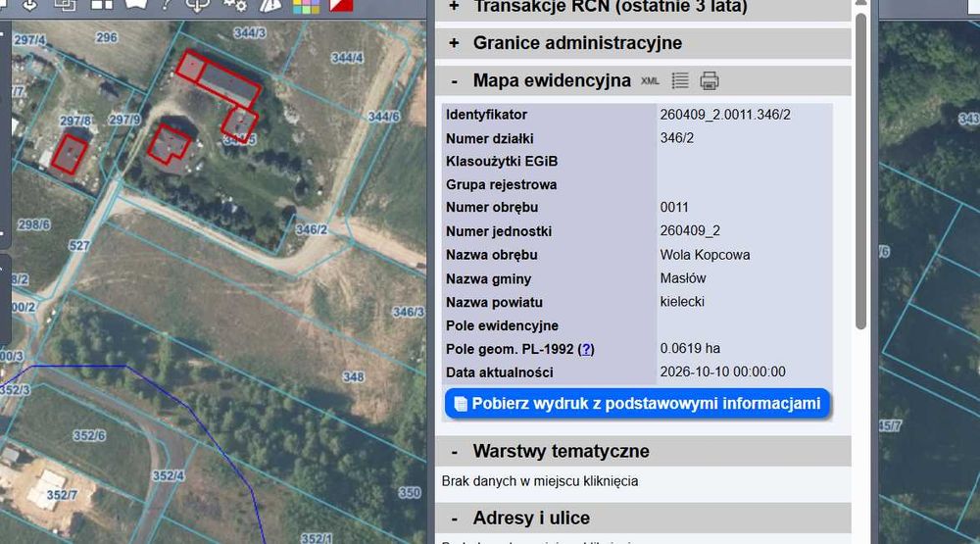Click the Klasoużytki EGiB label
Image resolution: width=980 pixels, height=544 pixels.
(x=501, y=162)
